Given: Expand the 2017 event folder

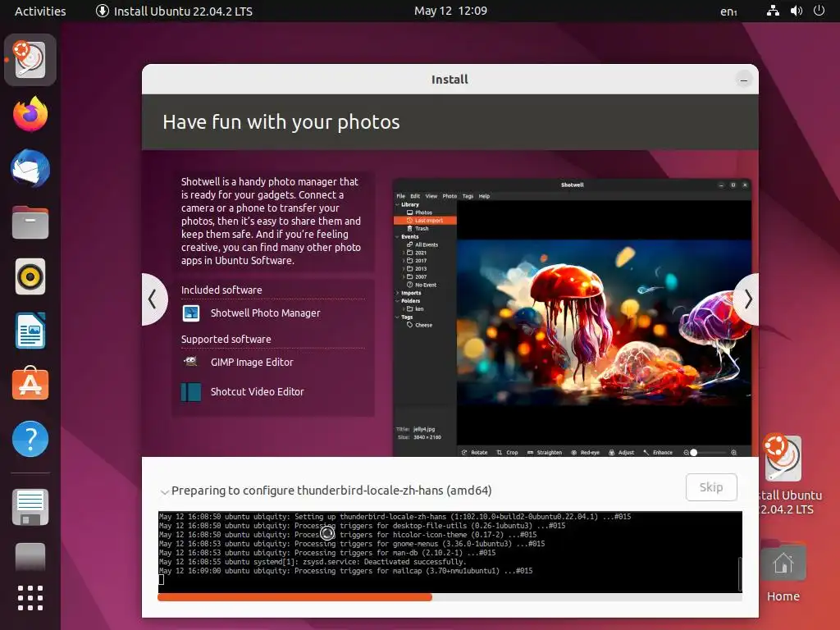Looking at the screenshot, I should click(404, 261).
